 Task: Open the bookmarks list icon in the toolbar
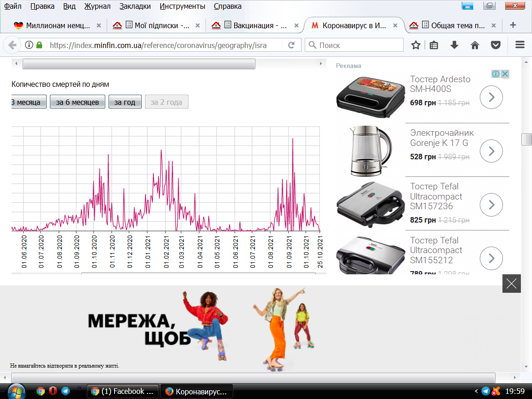434,45
